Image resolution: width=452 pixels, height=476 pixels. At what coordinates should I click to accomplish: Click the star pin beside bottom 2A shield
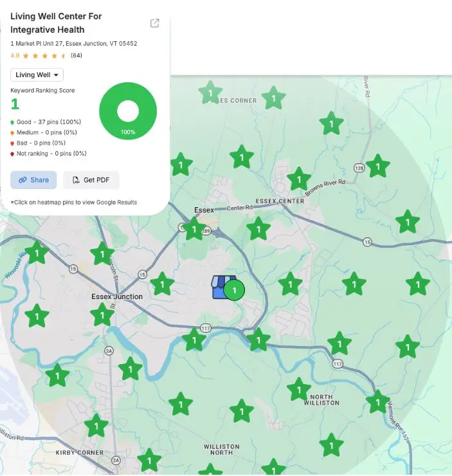149,461
